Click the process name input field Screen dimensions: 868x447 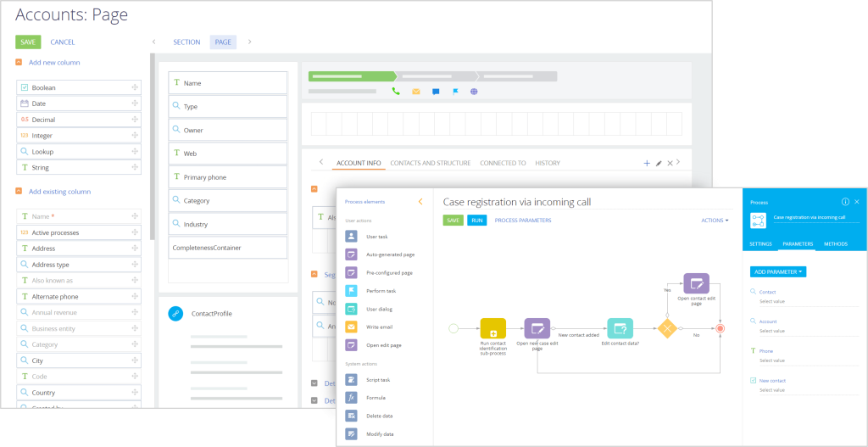(815, 218)
